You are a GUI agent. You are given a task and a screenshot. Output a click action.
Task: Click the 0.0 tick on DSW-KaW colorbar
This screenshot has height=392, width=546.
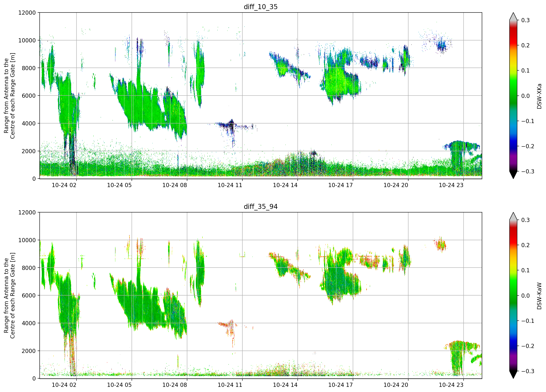pyautogui.click(x=526, y=296)
